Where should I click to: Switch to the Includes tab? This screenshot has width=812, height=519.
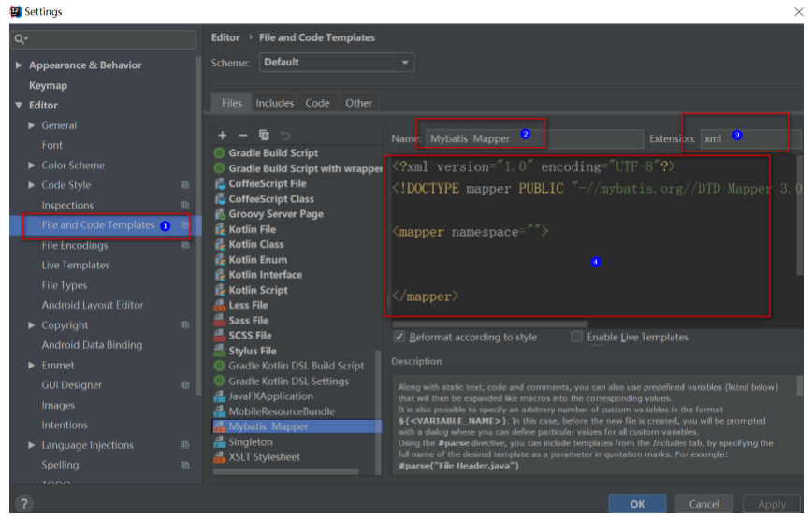click(274, 103)
